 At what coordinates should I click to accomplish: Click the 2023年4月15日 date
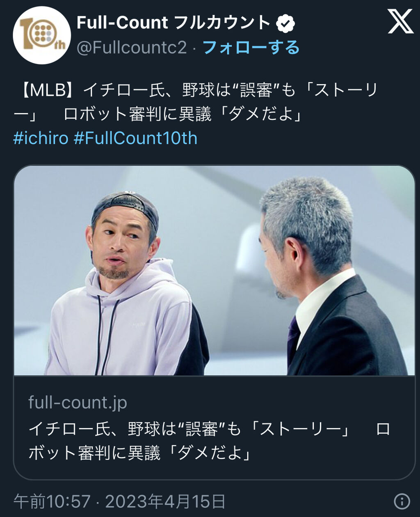pyautogui.click(x=165, y=501)
